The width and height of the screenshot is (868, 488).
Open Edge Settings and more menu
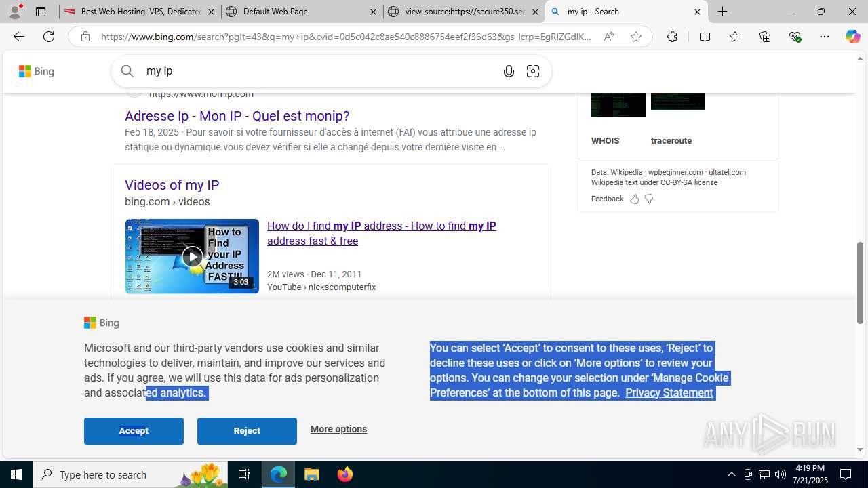coord(825,37)
